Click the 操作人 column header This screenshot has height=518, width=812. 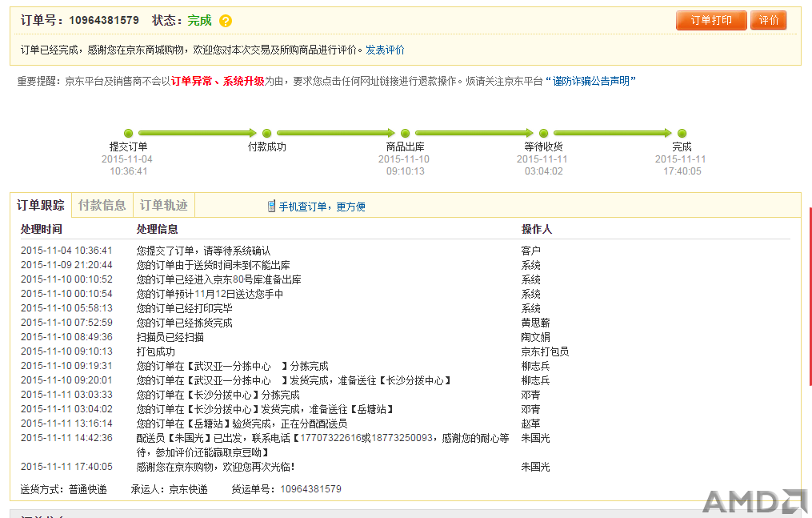click(537, 229)
